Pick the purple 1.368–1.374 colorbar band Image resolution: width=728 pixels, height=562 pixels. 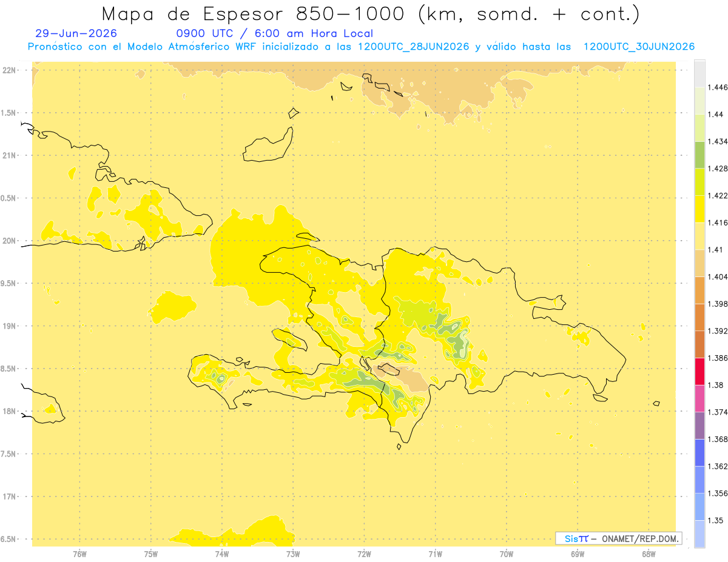699,426
